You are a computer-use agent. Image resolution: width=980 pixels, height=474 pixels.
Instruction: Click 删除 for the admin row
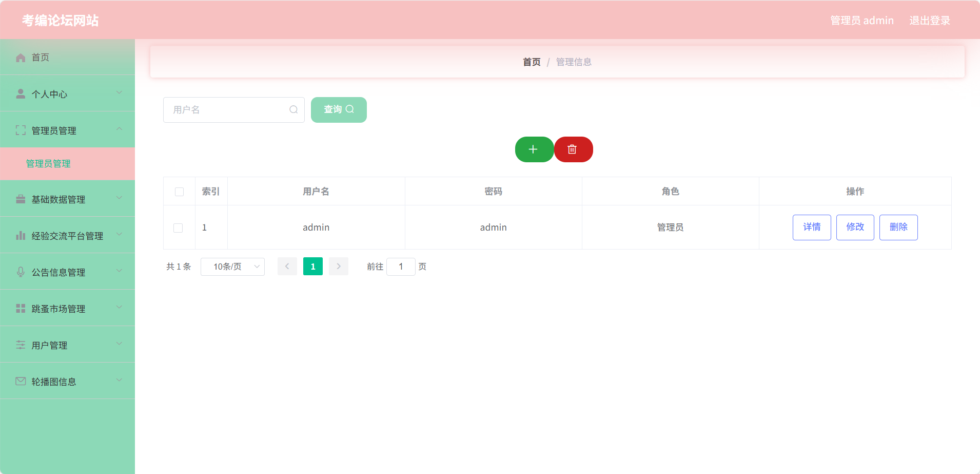(x=898, y=227)
